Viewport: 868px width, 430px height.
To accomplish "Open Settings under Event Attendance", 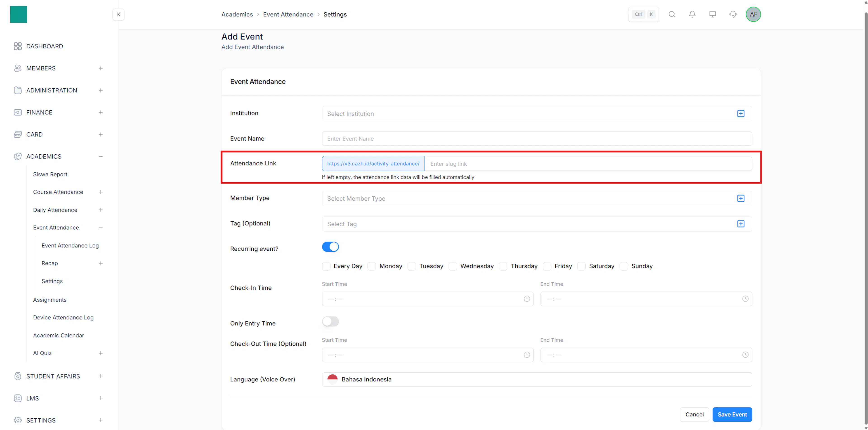I will click(x=52, y=281).
